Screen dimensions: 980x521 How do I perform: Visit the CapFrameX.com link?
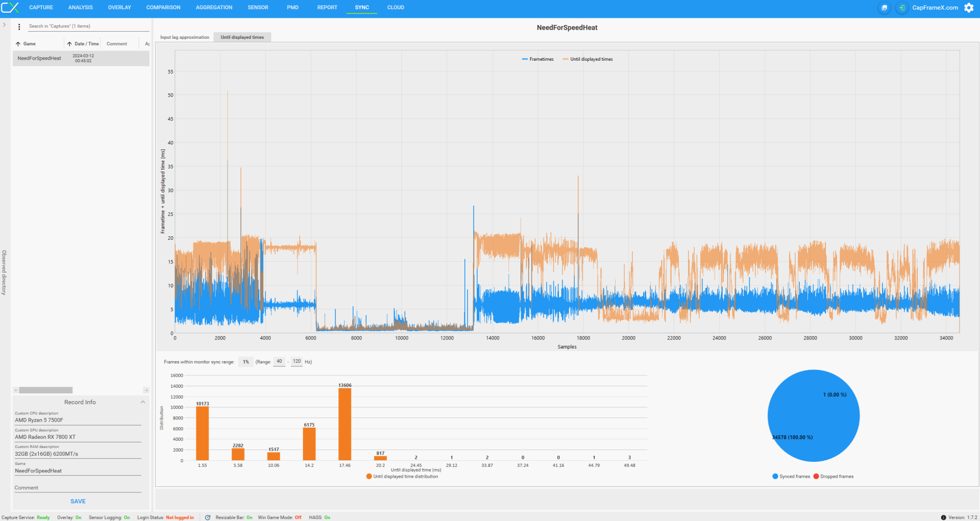click(935, 8)
